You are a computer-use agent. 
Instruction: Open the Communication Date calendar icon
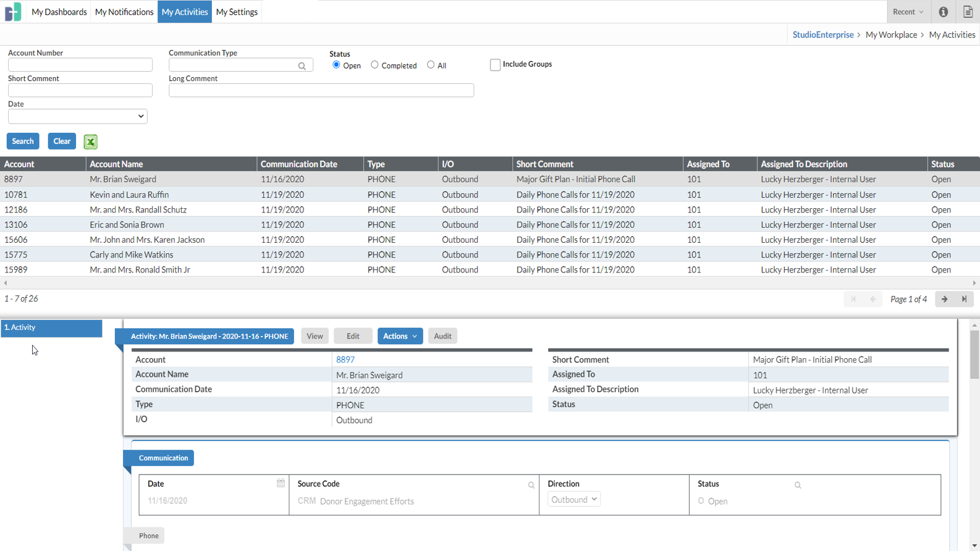[281, 483]
